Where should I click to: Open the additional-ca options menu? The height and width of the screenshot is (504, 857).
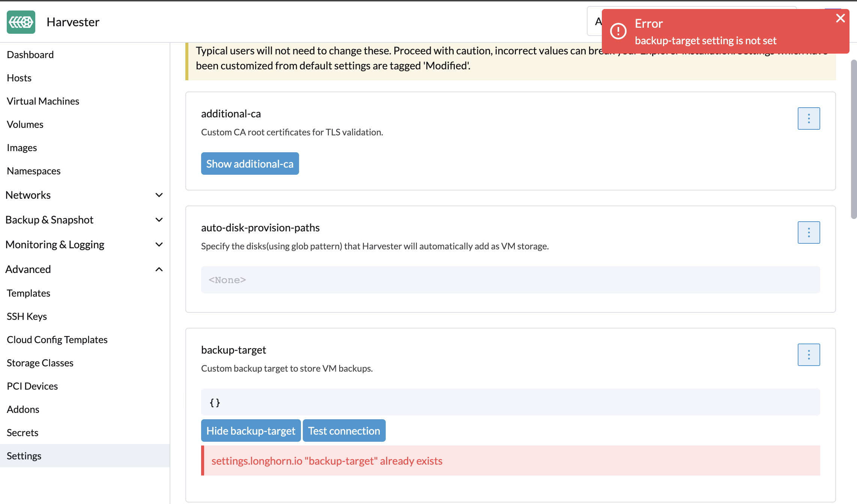point(809,118)
